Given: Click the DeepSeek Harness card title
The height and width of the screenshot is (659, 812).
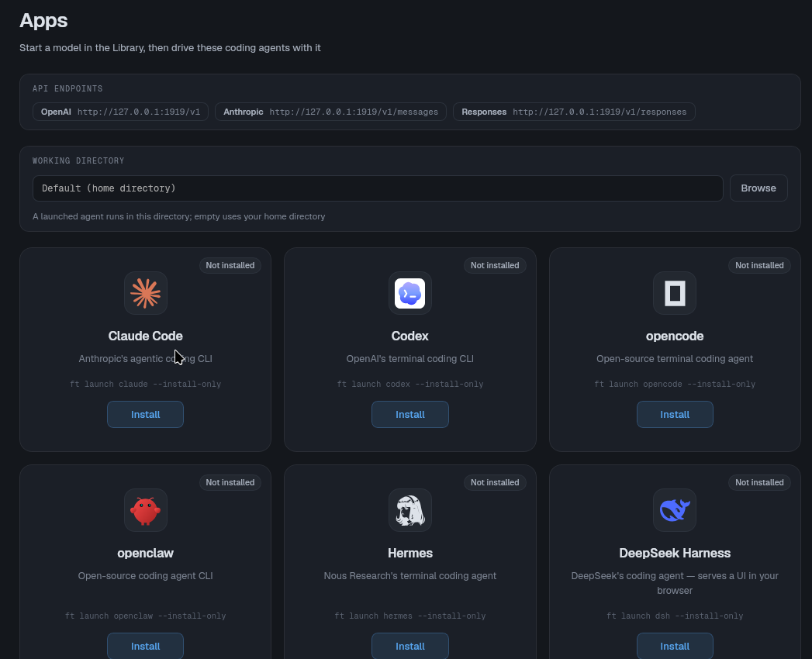Looking at the screenshot, I should pyautogui.click(x=674, y=553).
